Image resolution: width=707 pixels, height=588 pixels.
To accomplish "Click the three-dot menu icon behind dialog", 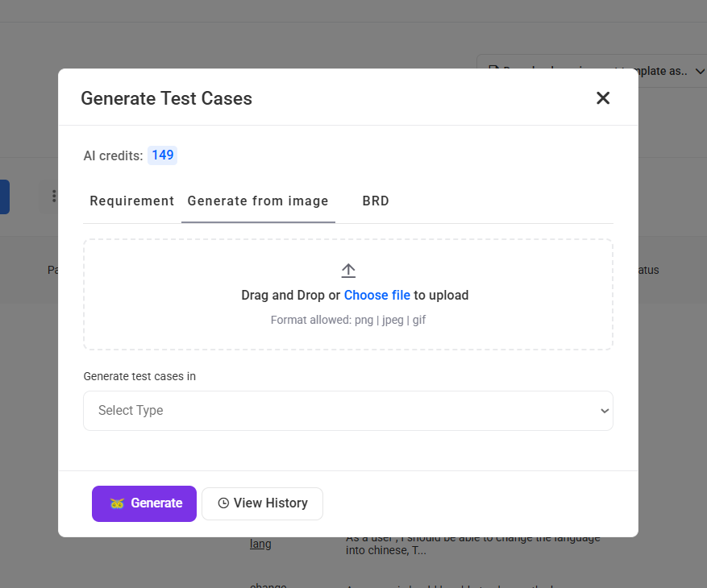I will tap(53, 196).
